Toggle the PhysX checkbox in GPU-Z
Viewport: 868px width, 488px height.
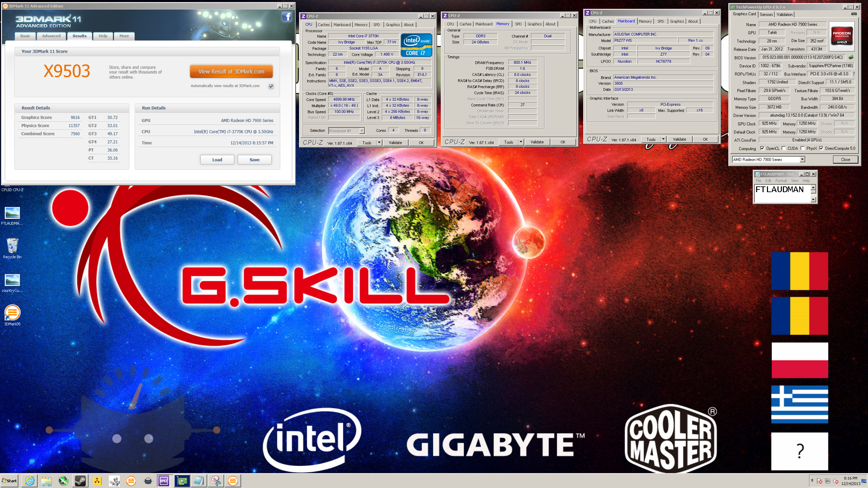click(x=803, y=148)
